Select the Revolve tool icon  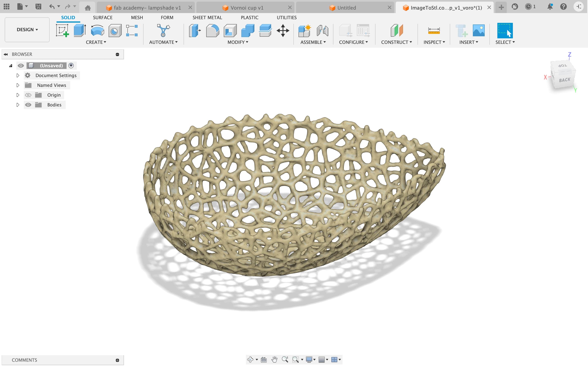pyautogui.click(x=97, y=31)
